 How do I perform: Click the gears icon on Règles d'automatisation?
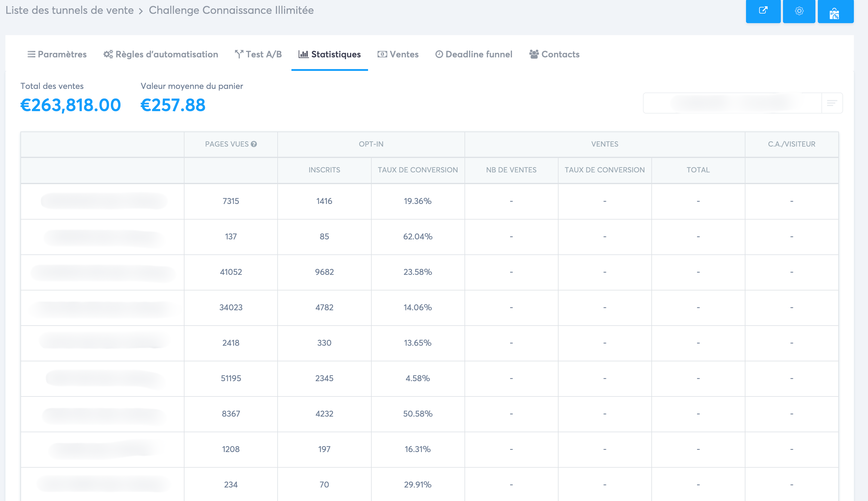[x=108, y=54]
